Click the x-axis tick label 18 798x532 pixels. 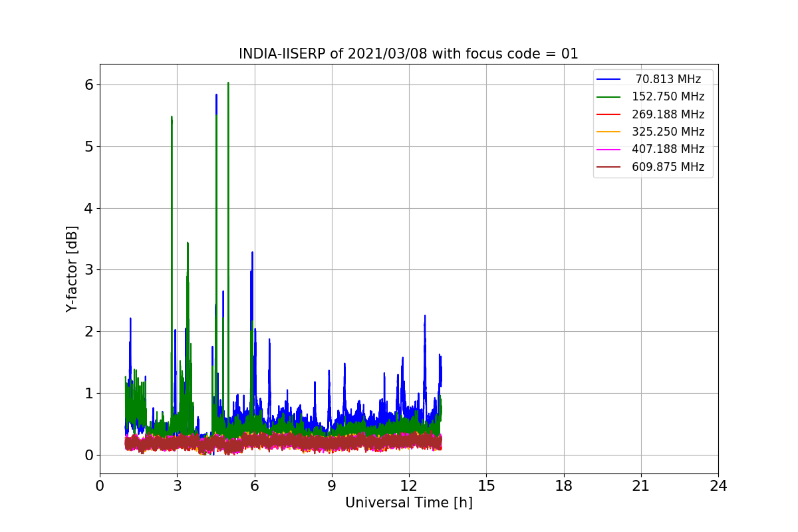pyautogui.click(x=564, y=486)
